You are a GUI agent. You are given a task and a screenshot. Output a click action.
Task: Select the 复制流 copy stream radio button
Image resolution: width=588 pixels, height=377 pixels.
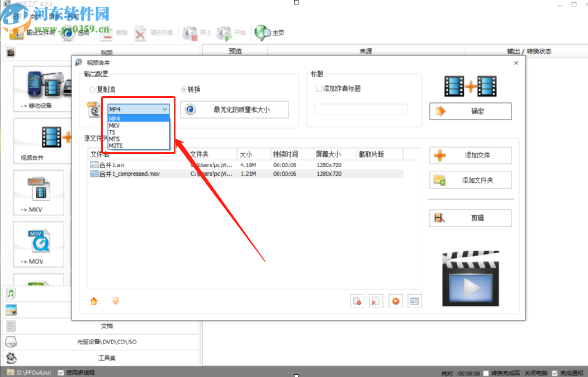[x=92, y=89]
